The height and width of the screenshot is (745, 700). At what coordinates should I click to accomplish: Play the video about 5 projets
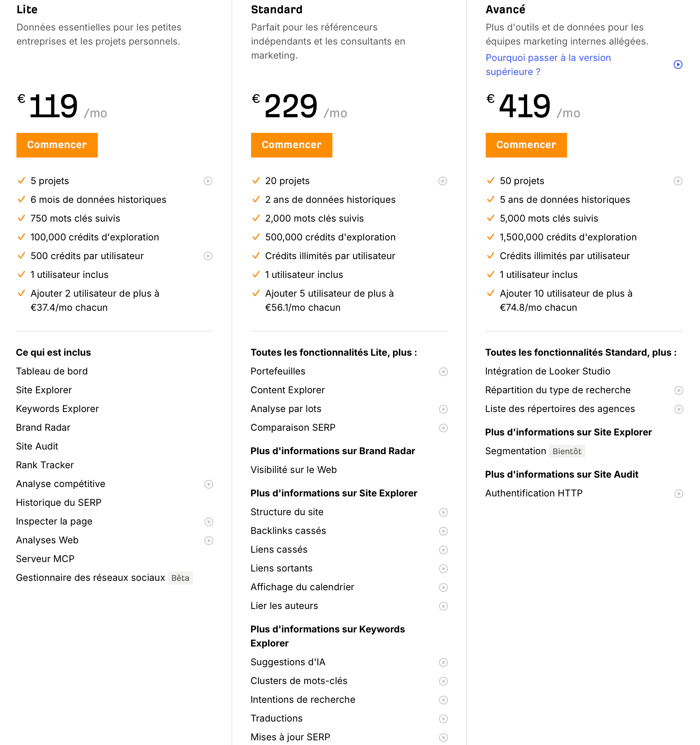click(208, 181)
